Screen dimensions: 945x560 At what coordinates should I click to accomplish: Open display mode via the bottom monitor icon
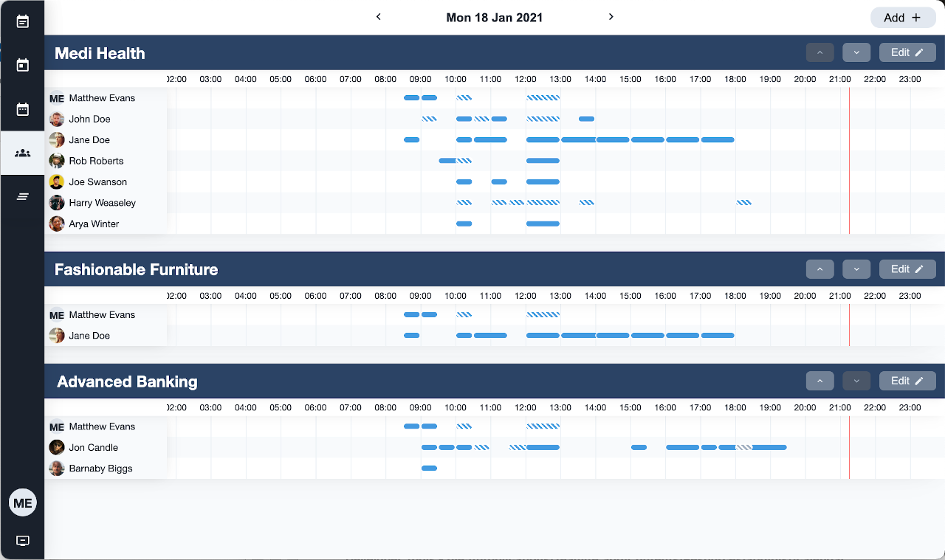pyautogui.click(x=22, y=541)
